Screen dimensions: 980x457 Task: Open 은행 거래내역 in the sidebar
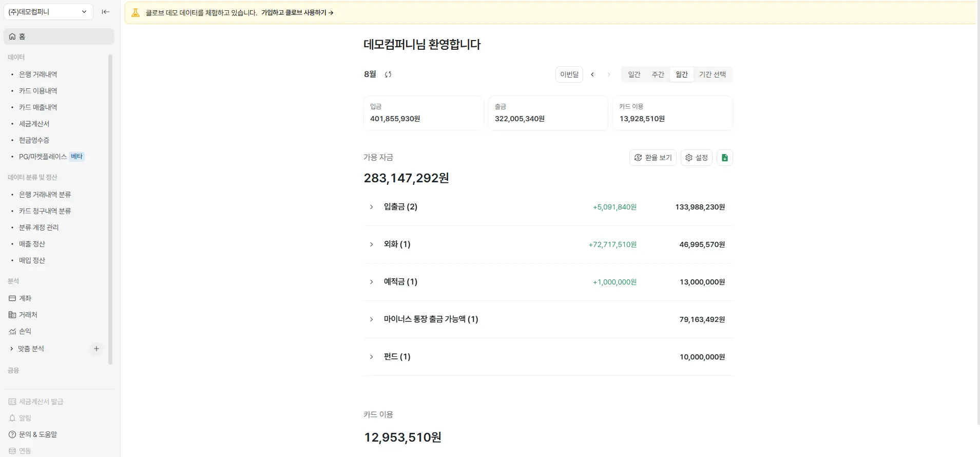pos(37,74)
